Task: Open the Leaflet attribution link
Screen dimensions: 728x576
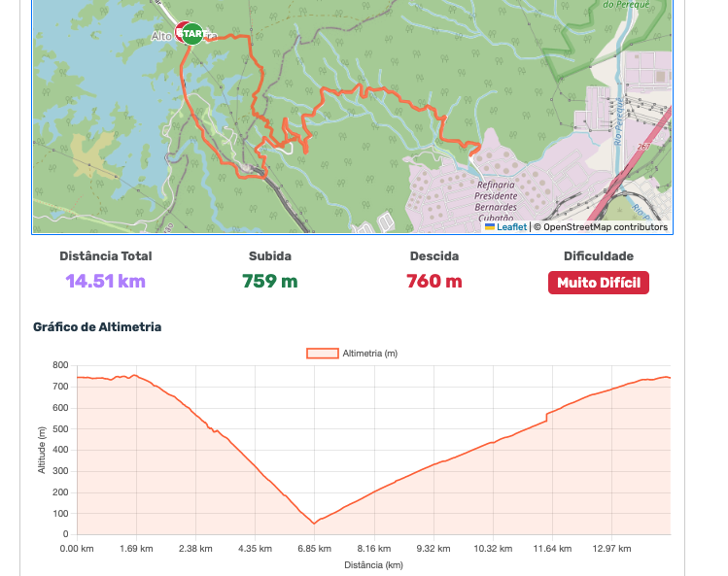Action: [511, 227]
